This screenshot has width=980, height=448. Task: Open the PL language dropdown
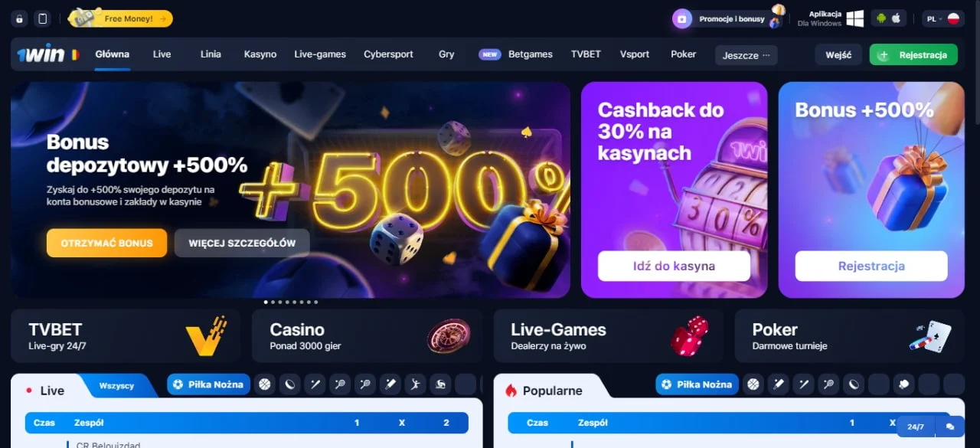[943, 18]
